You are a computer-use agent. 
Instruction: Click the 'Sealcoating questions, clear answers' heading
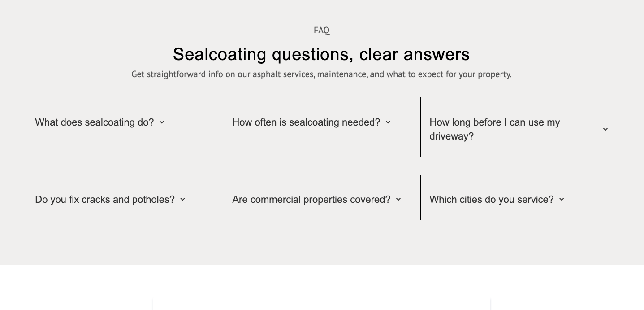(321, 54)
